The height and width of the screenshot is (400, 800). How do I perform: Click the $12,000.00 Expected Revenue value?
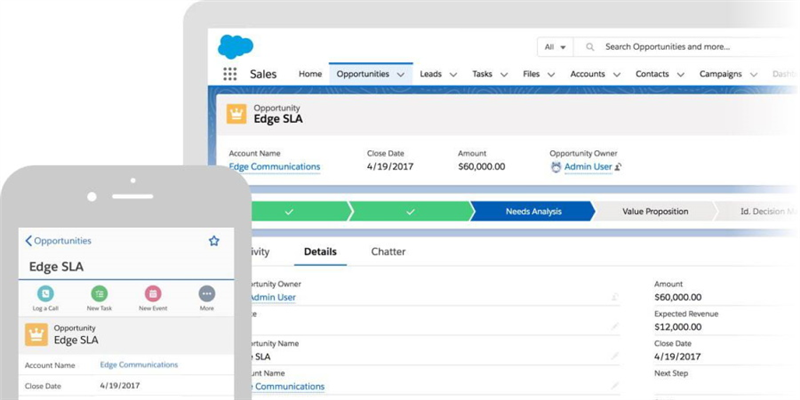678,327
